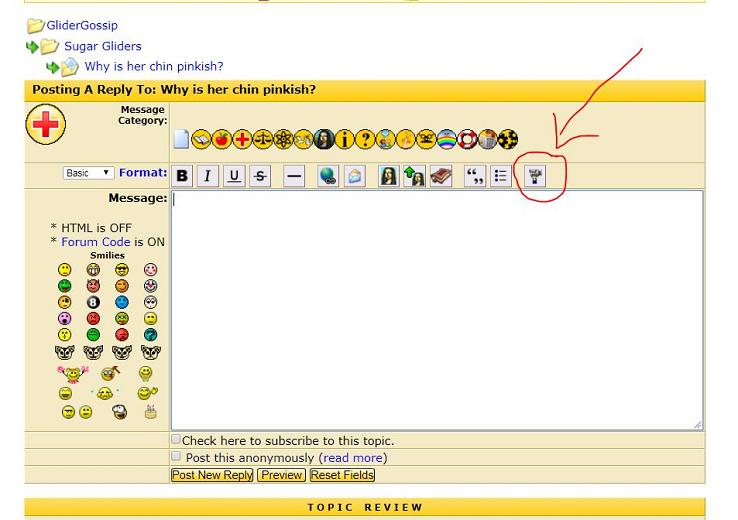Insert the birthday cake smiley
Image resolution: width=738 pixels, height=520 pixels.
click(x=151, y=412)
